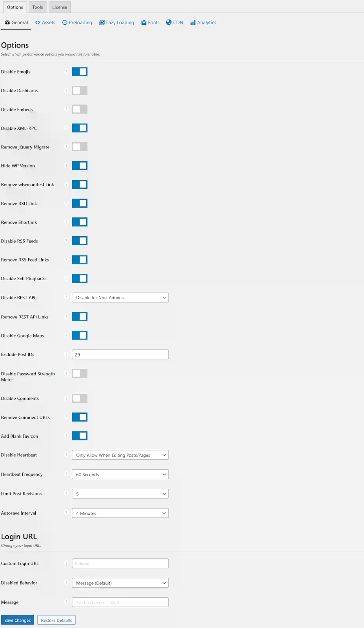Open help for Limit Post Revisions

point(66,493)
